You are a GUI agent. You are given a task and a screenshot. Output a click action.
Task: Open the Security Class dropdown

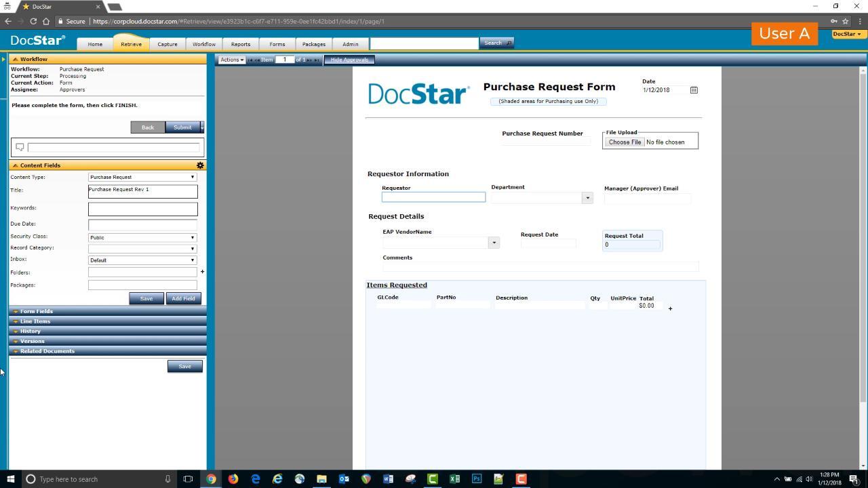[142, 238]
